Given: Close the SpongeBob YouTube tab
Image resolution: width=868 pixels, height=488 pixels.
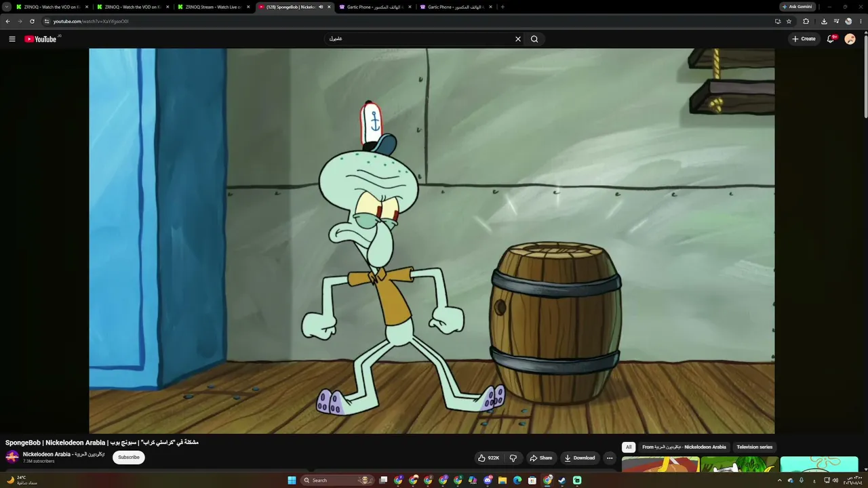Looking at the screenshot, I should pyautogui.click(x=329, y=7).
